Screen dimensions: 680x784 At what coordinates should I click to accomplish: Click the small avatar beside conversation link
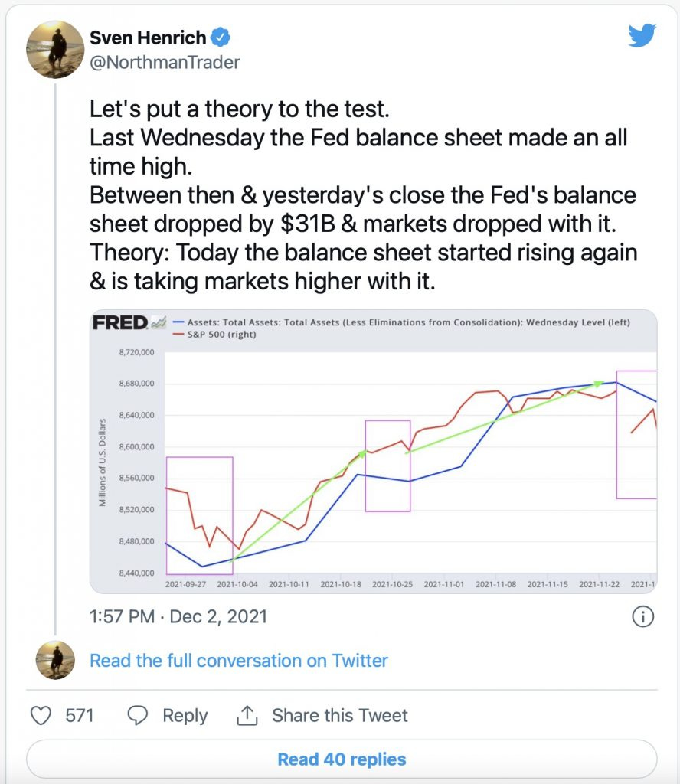pyautogui.click(x=55, y=660)
